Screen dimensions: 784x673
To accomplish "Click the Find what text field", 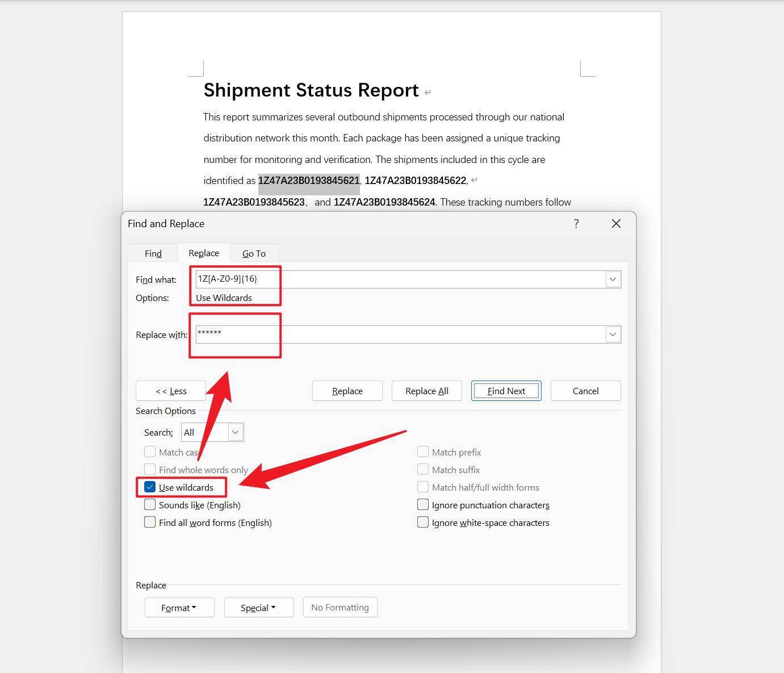I will point(397,279).
